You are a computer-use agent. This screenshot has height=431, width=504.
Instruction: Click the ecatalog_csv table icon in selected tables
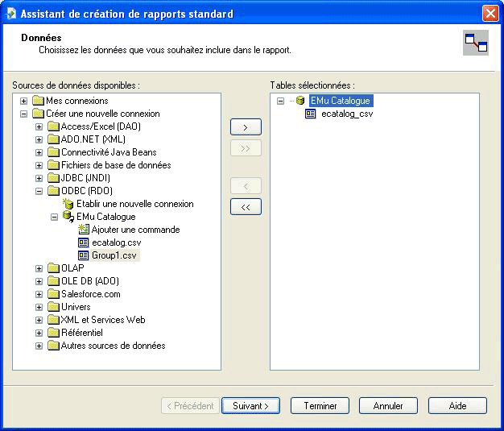click(x=310, y=114)
